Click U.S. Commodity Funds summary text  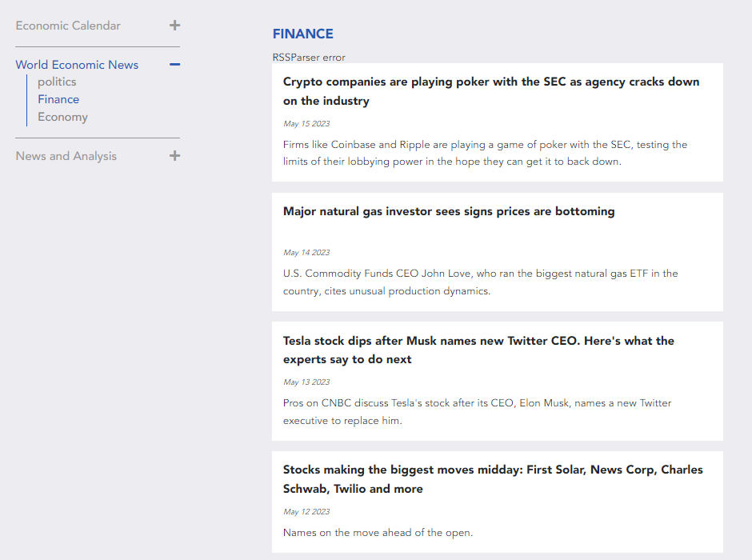(481, 282)
